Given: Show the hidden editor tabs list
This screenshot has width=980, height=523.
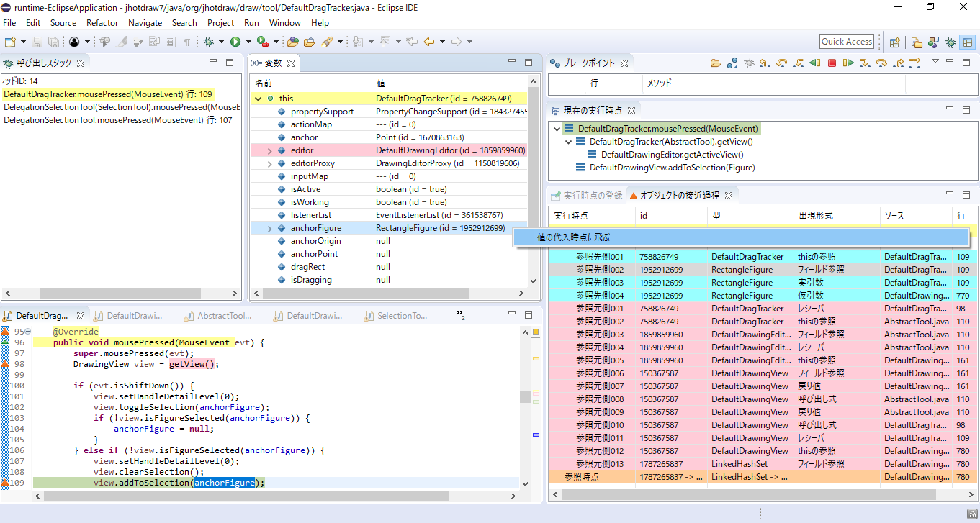Looking at the screenshot, I should click(461, 314).
